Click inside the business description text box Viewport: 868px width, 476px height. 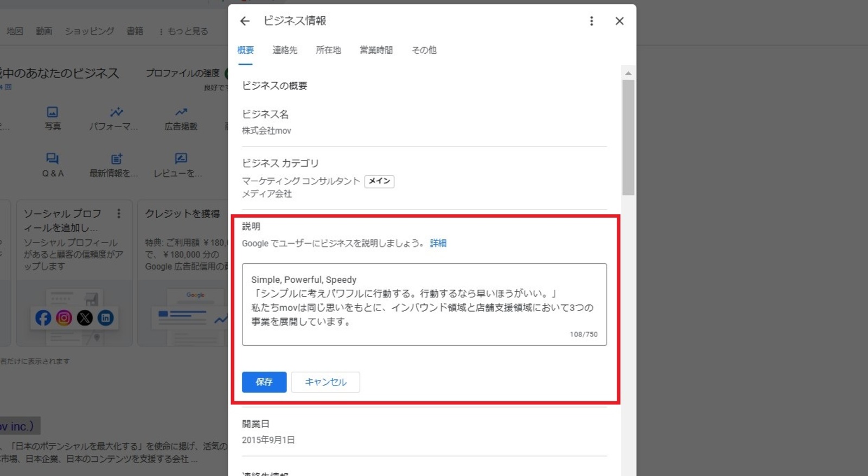click(x=424, y=304)
